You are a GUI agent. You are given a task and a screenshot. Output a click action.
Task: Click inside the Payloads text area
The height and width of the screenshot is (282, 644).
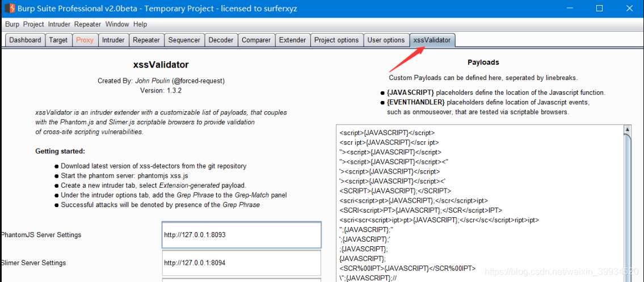click(x=479, y=203)
